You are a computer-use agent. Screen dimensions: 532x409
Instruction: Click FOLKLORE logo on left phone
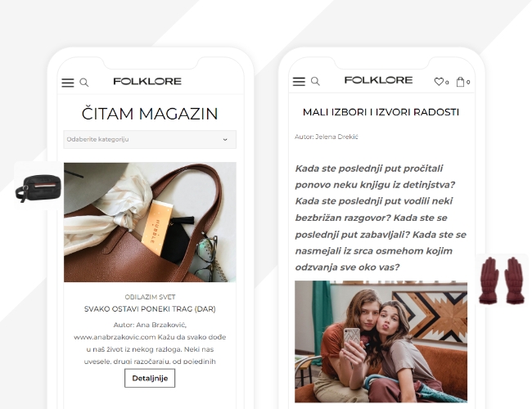(x=147, y=82)
